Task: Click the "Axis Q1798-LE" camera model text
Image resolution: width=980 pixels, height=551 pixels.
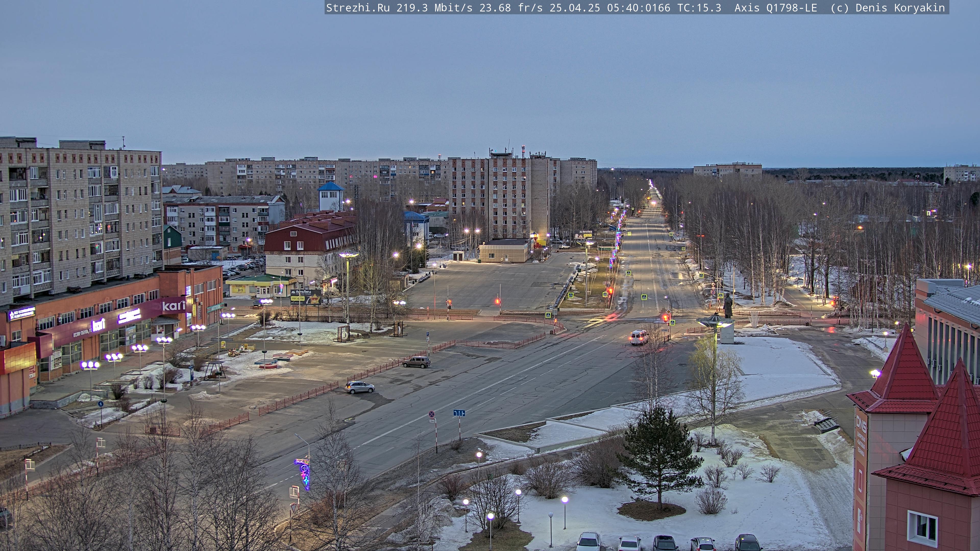Action: click(x=776, y=8)
